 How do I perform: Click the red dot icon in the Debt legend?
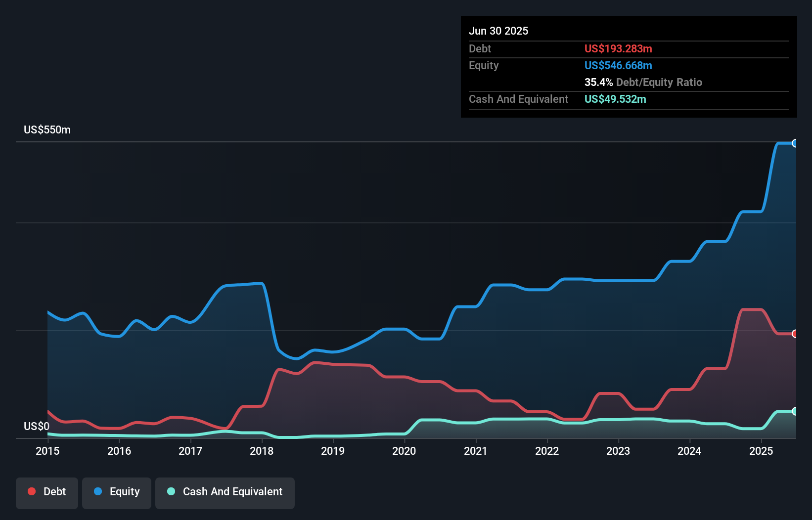click(x=31, y=491)
